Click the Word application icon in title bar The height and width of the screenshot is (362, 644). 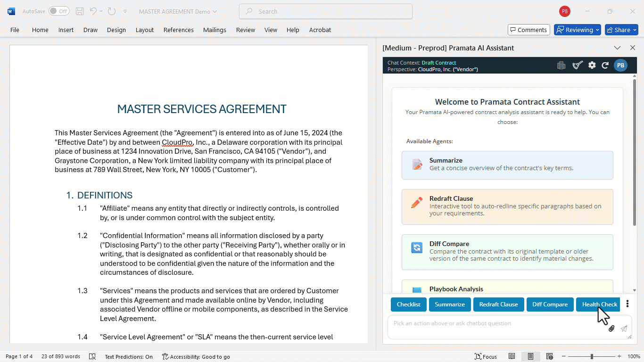(11, 11)
